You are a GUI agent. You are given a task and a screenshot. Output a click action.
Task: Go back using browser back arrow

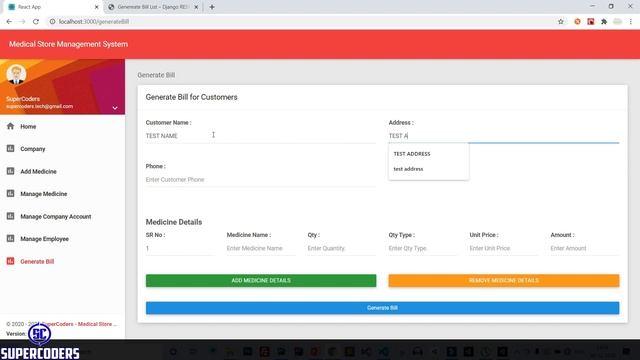(x=9, y=22)
